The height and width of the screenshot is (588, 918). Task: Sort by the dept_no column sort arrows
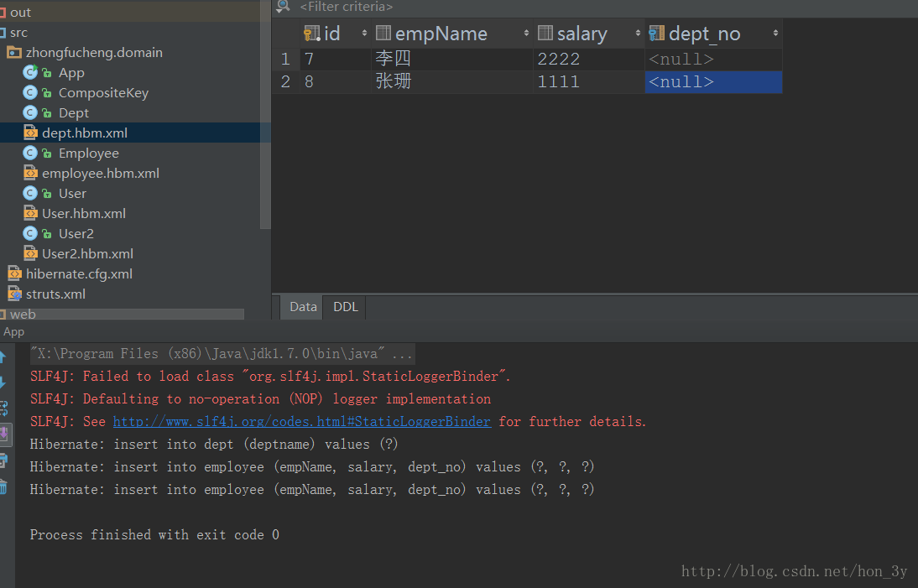click(775, 34)
